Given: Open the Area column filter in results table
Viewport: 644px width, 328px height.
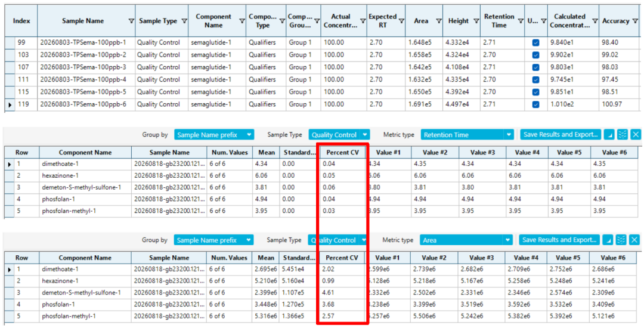Looking at the screenshot, I should point(439,21).
